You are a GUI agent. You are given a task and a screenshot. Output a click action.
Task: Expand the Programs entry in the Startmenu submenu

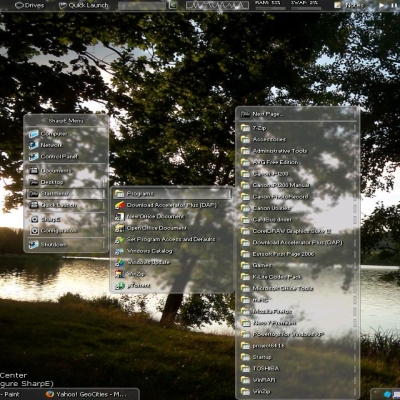coord(172,194)
